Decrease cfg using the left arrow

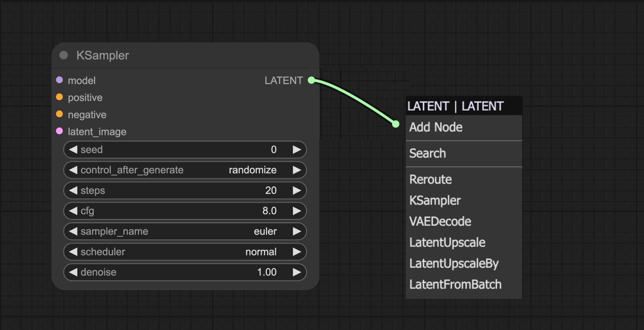(73, 211)
